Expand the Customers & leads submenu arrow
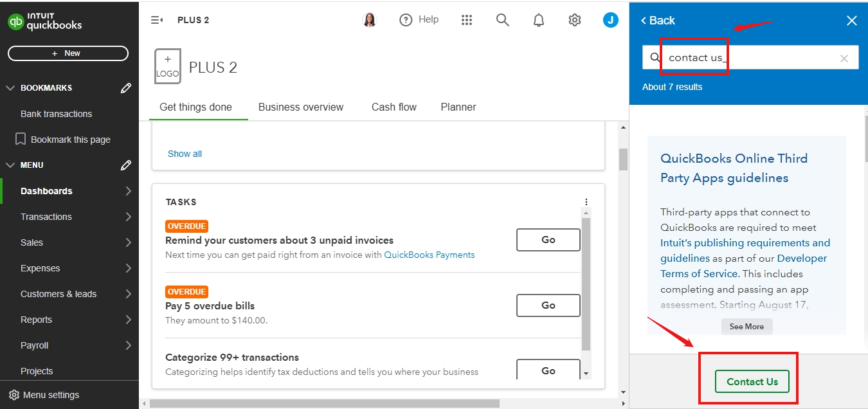This screenshot has width=868, height=409. pos(129,294)
